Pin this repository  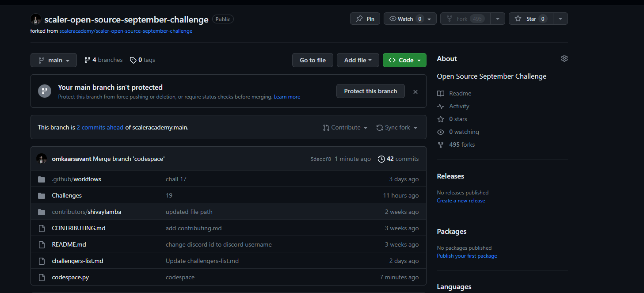click(365, 19)
